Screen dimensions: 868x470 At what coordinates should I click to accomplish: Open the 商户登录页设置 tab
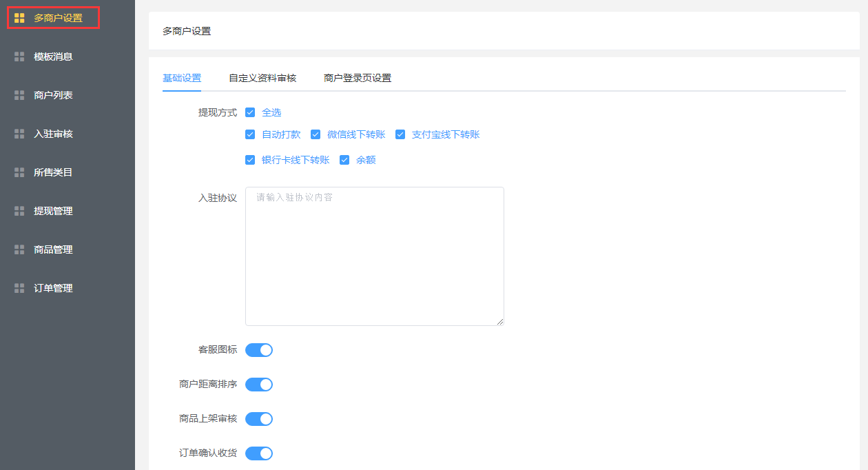coord(358,78)
